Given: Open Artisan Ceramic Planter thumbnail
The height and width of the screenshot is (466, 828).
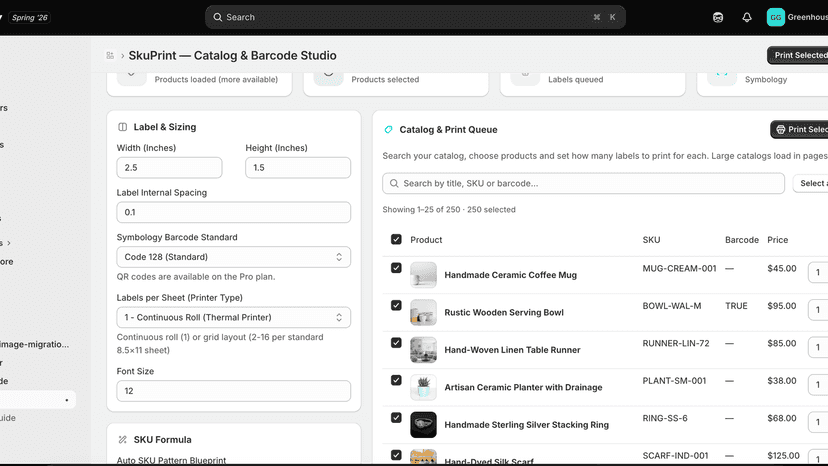Looking at the screenshot, I should click(424, 387).
